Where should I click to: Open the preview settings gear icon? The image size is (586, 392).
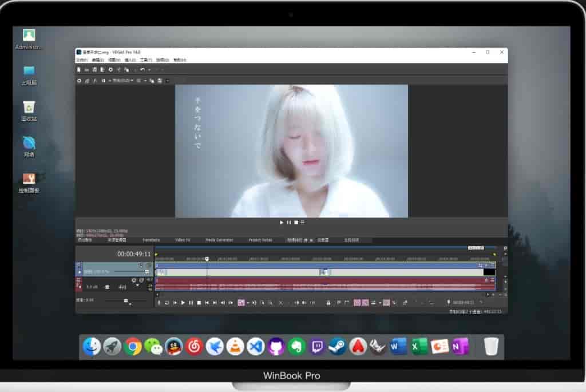[x=79, y=81]
